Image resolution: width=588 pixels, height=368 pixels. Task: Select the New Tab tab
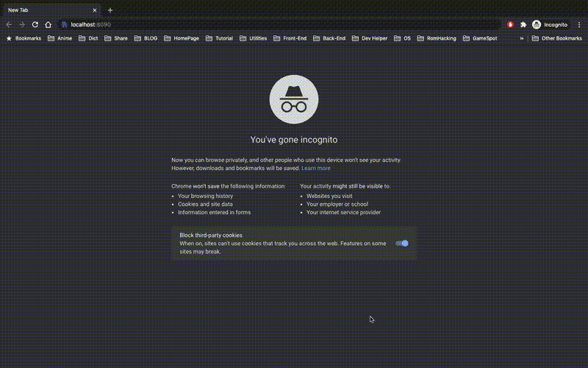[51, 10]
